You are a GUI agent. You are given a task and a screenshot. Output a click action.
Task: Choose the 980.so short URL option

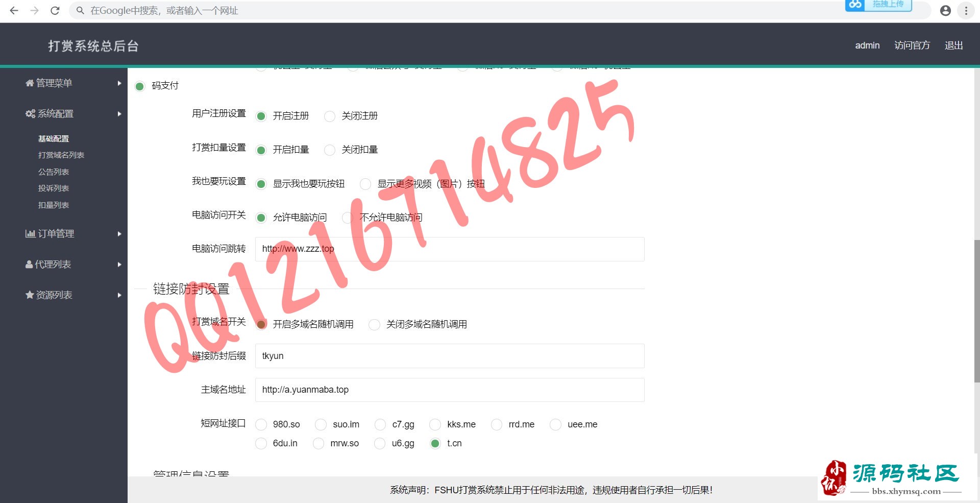click(x=261, y=424)
